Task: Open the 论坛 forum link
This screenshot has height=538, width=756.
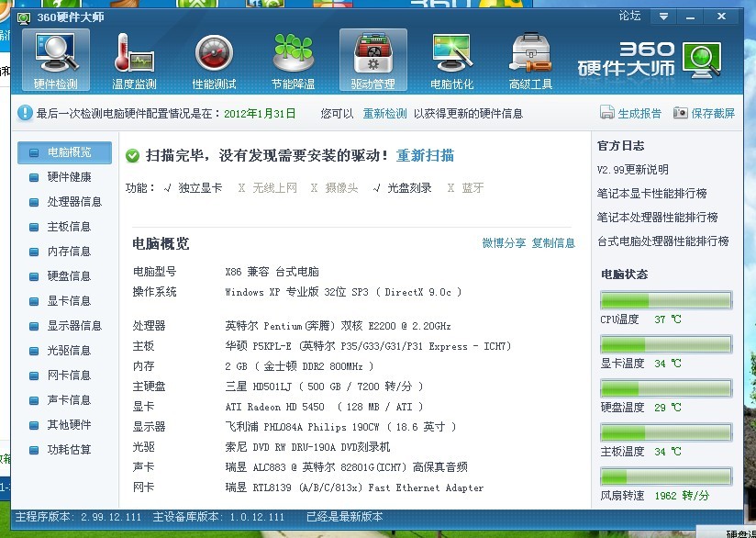Action: coord(629,16)
